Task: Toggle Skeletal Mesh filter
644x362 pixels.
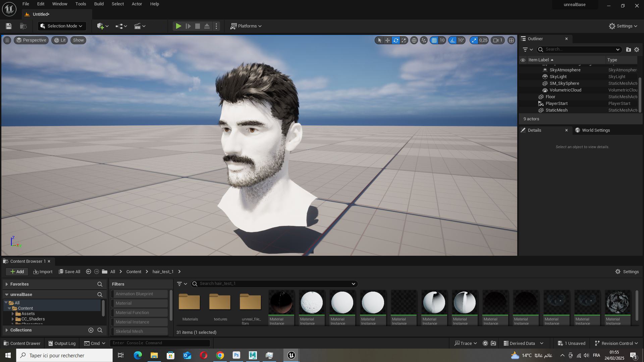Action: [139, 331]
